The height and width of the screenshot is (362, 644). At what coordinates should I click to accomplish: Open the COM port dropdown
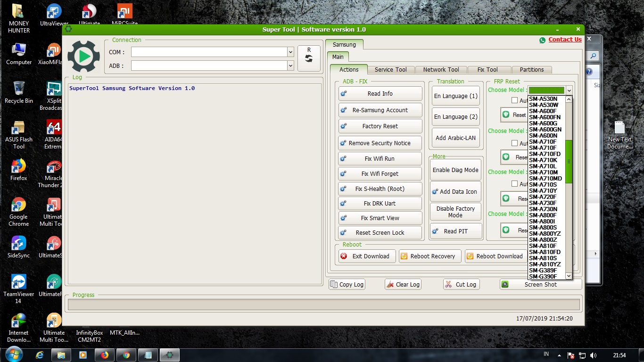[290, 52]
